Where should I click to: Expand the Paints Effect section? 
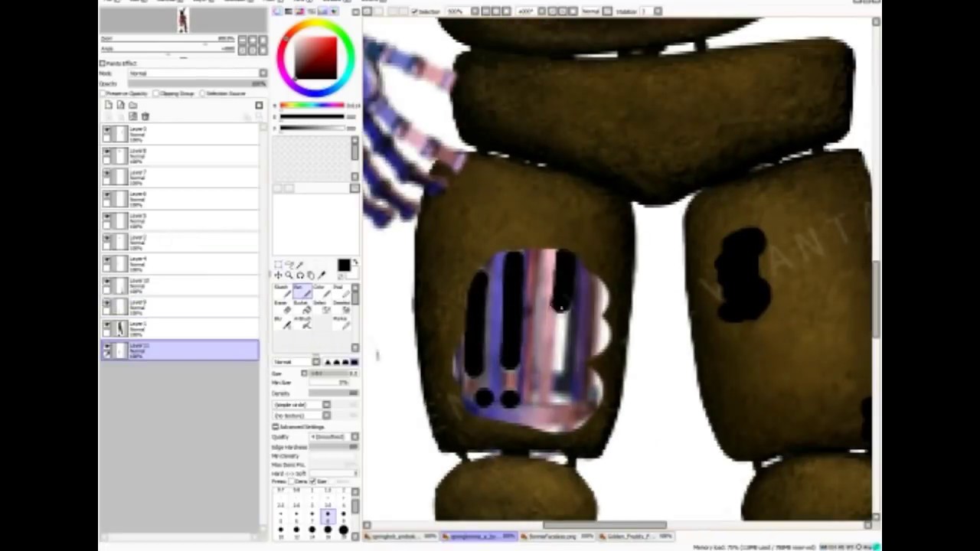coord(103,64)
